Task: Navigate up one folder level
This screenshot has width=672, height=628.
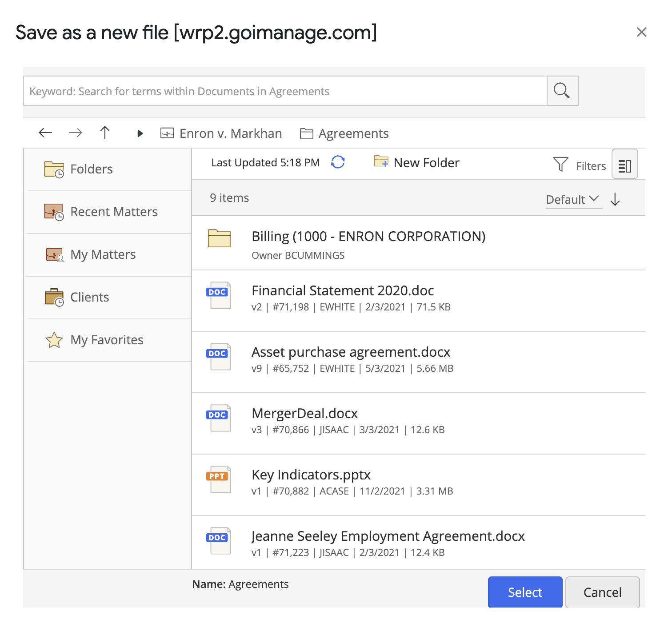Action: [105, 133]
